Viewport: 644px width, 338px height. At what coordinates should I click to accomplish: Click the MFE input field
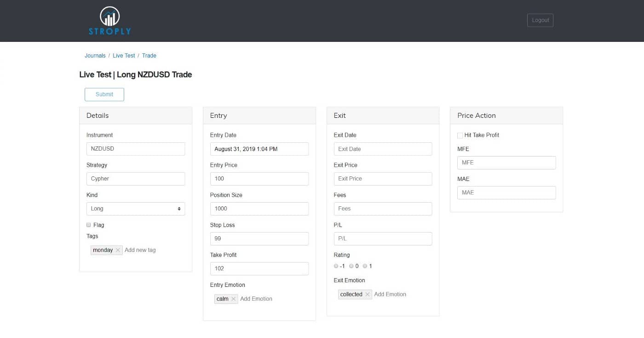click(x=506, y=163)
